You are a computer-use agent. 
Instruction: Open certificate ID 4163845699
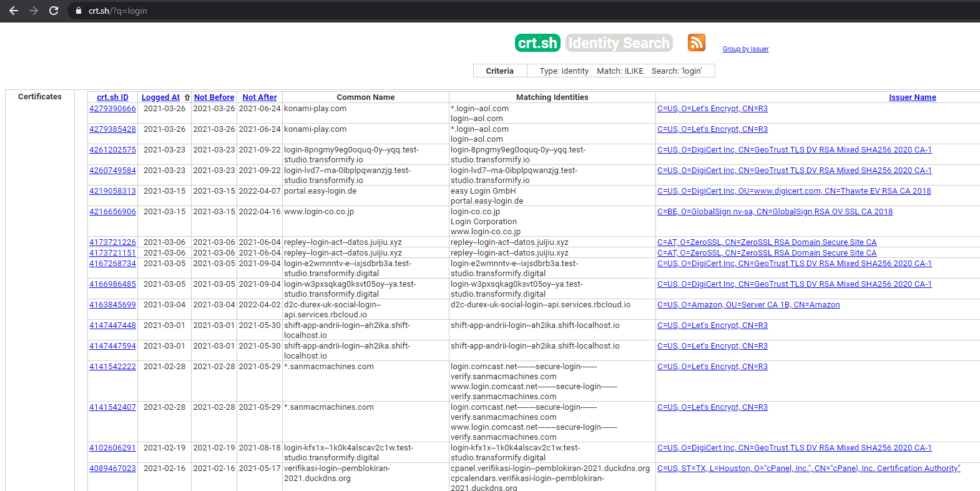click(112, 305)
